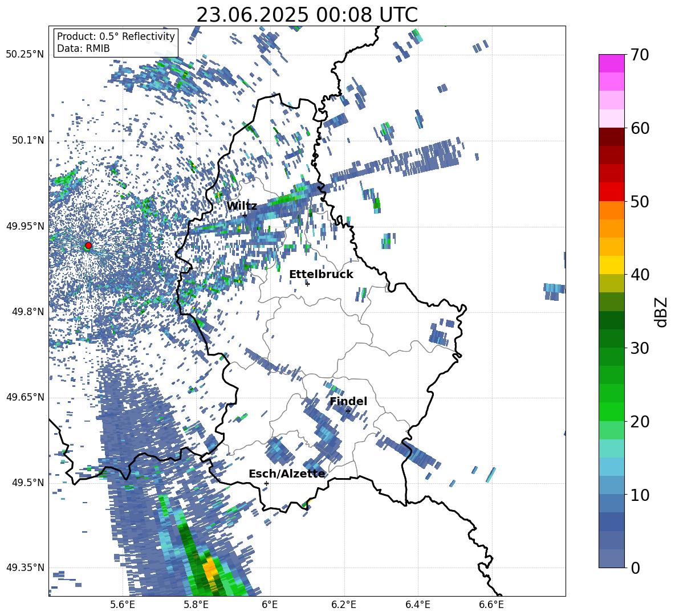This screenshot has height=616, width=675.
Task: Click the 49.35°N latitude tick label
Action: (25, 568)
